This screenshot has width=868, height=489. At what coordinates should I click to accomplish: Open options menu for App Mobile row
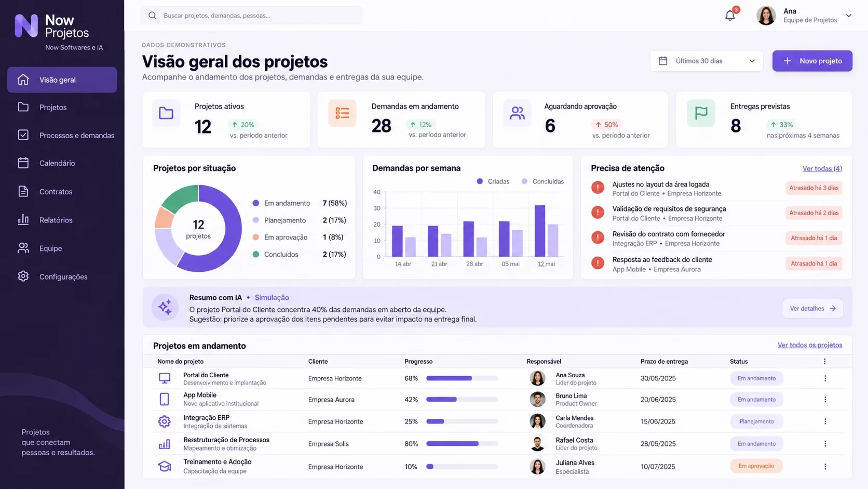(x=825, y=400)
